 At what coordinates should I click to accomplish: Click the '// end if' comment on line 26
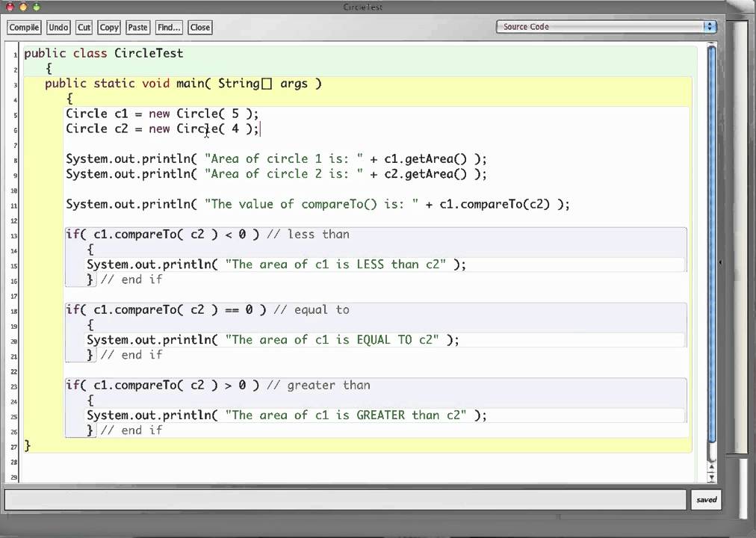(131, 430)
